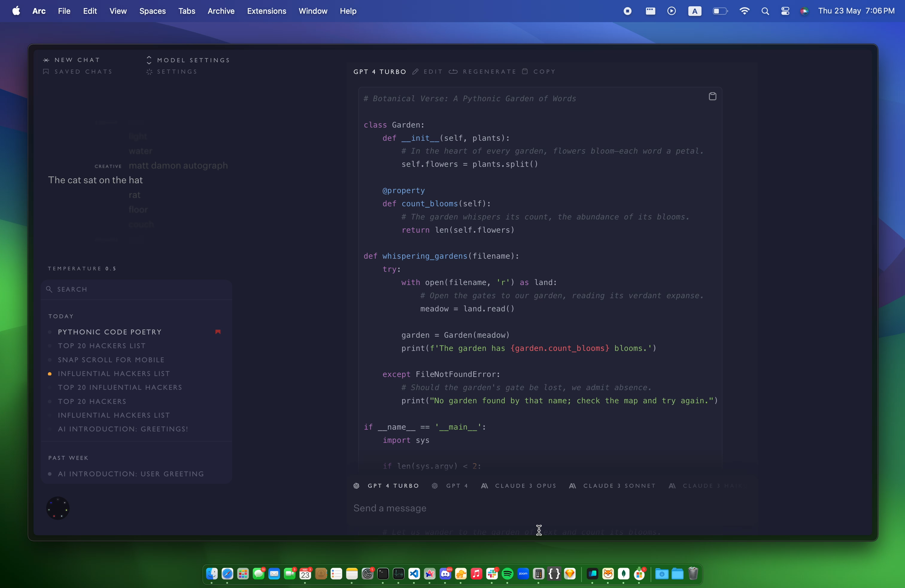
Task: Open the Archive menu
Action: click(221, 11)
